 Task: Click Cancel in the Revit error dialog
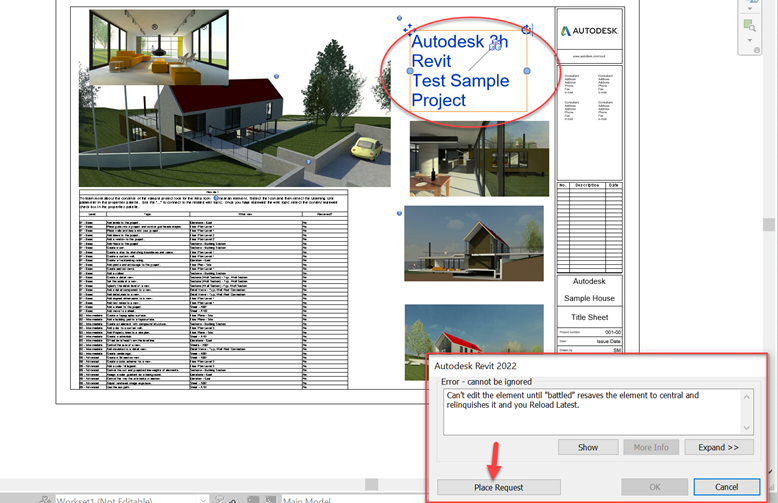click(726, 487)
